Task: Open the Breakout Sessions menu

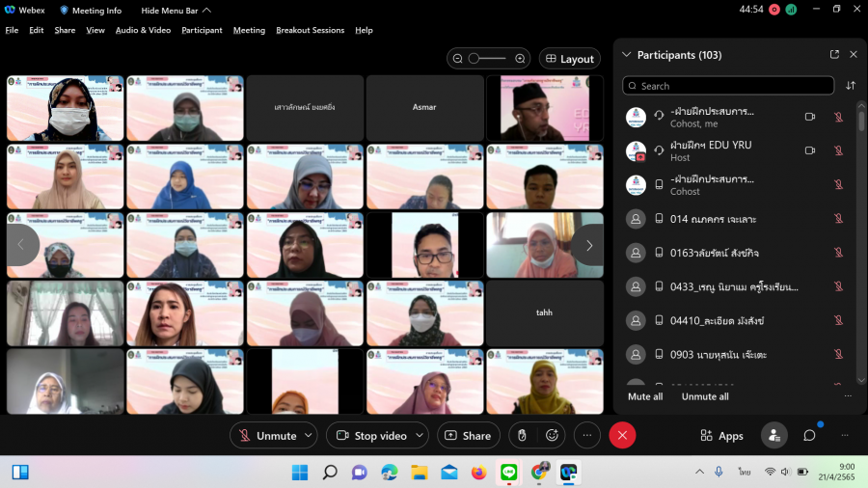Action: click(x=310, y=30)
